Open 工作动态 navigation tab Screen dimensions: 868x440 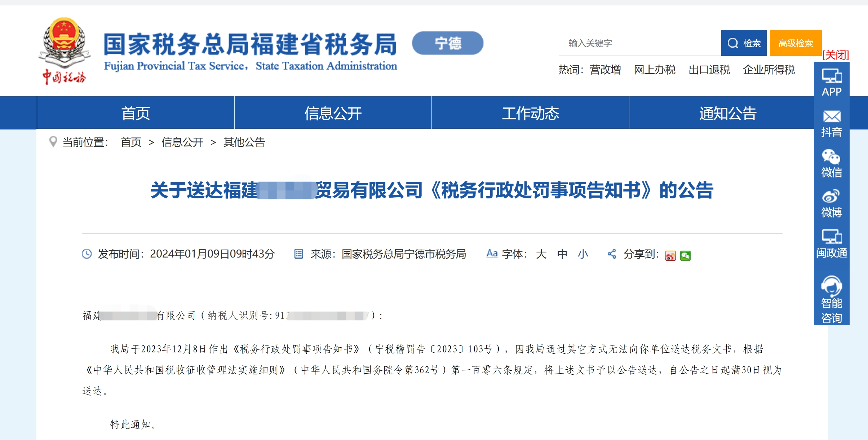click(x=530, y=113)
